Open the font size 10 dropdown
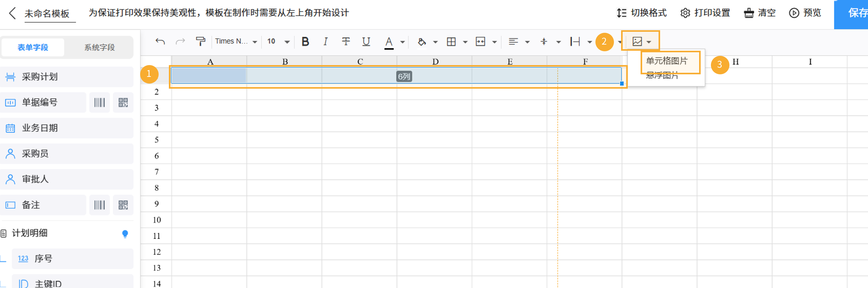Viewport: 868px width, 288px height. [x=278, y=42]
